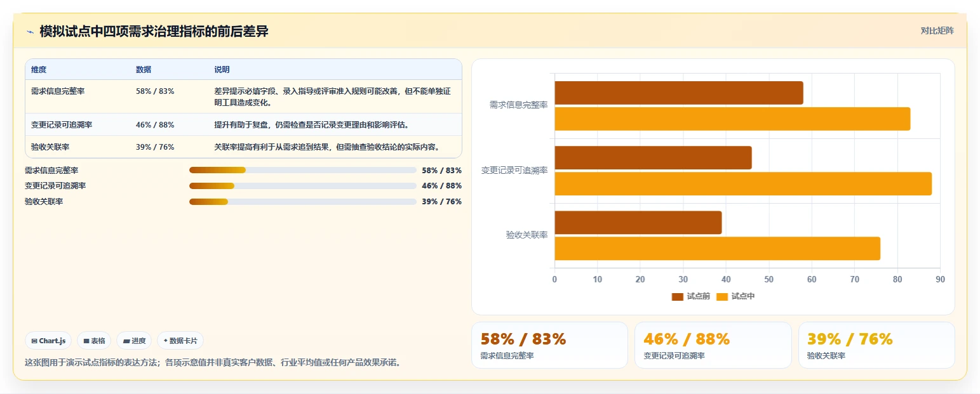Click x-axis tick value 50
This screenshot has height=394, width=980.
point(769,279)
